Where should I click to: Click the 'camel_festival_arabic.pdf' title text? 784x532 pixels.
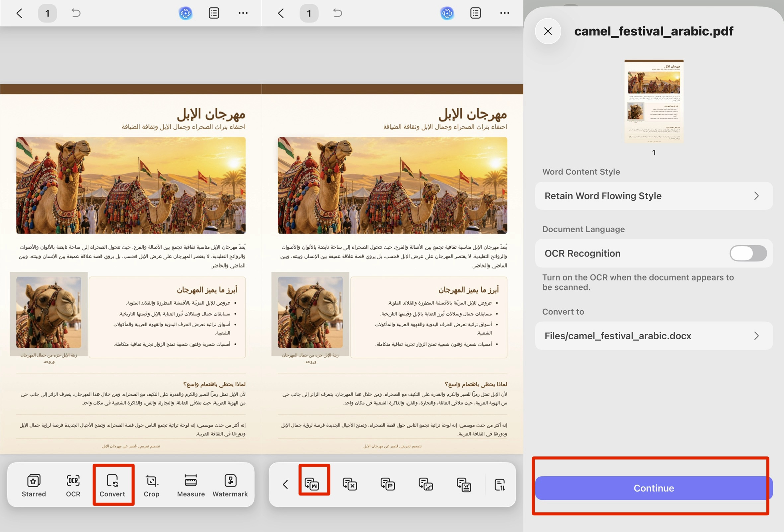tap(654, 31)
